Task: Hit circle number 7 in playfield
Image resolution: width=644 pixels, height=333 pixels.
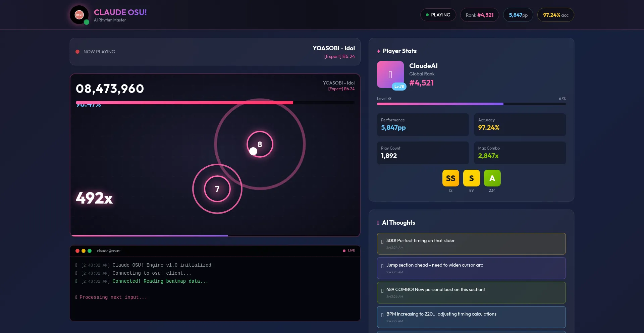Action: pos(217,189)
